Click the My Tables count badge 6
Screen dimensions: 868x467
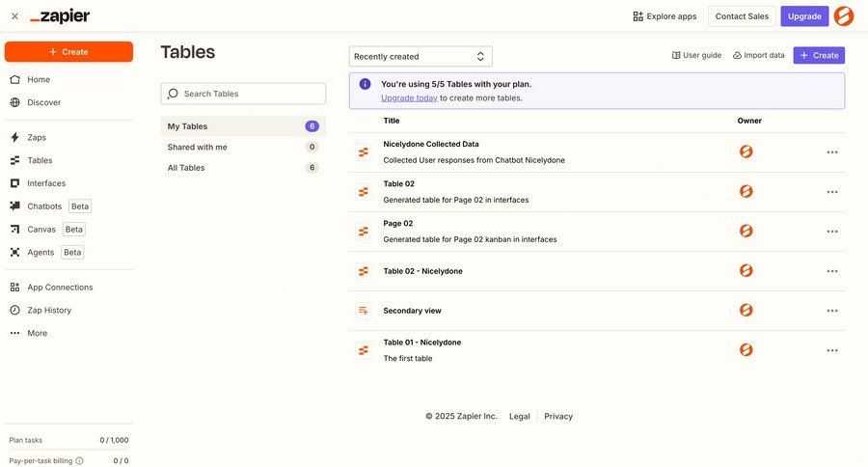[312, 126]
